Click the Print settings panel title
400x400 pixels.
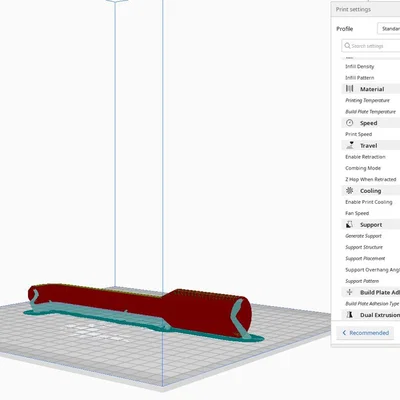pyautogui.click(x=353, y=9)
